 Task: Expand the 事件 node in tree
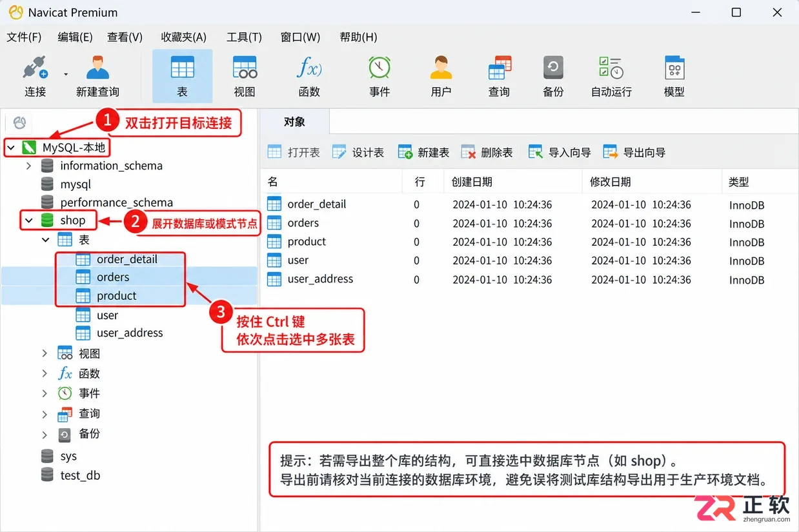coord(45,393)
